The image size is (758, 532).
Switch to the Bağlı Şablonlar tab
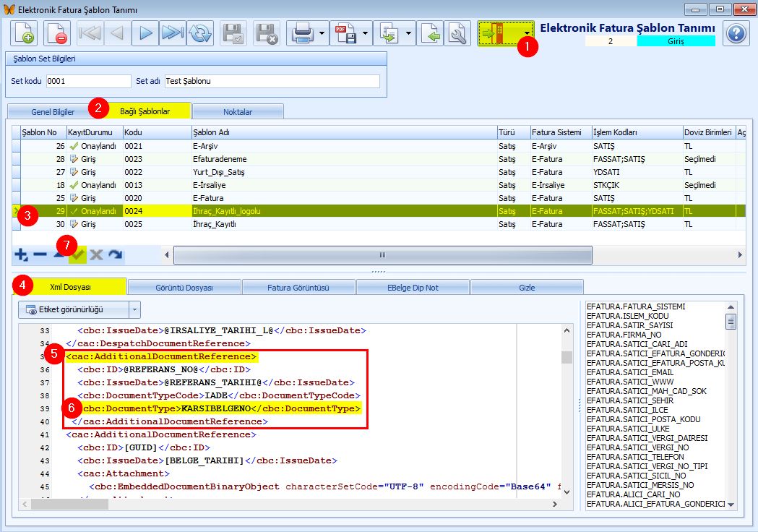145,111
